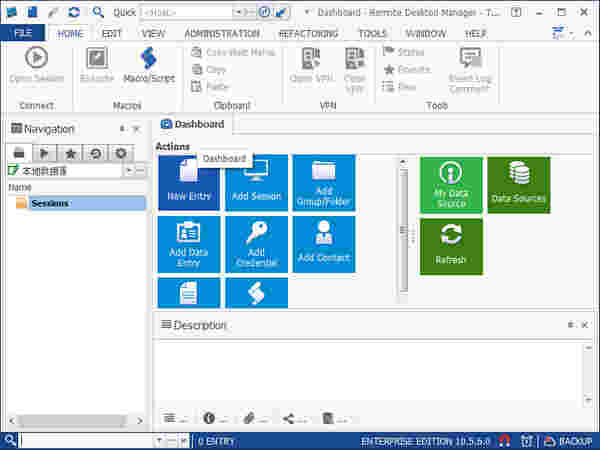
Task: Select the Sessions folder in the tree
Action: click(50, 203)
